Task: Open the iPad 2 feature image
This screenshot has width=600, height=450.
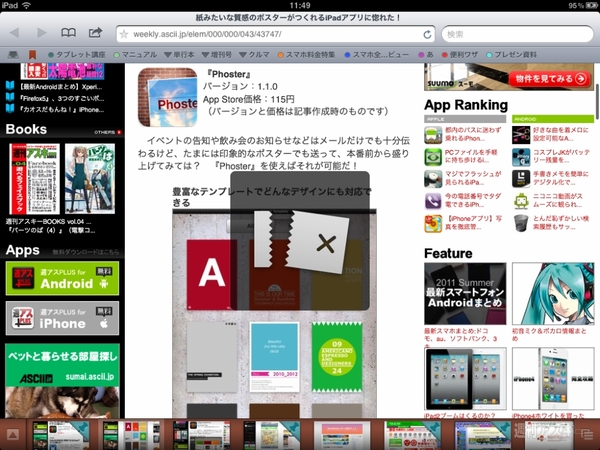Action: (465, 379)
